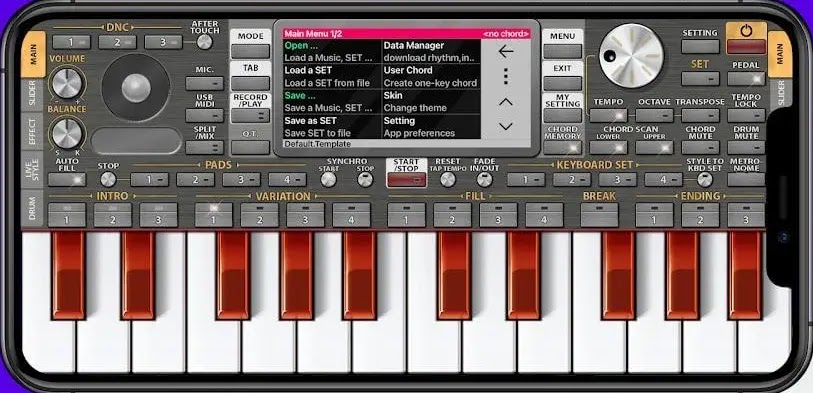Adjust the VOLUME knob
This screenshot has height=393, width=813.
(67, 83)
